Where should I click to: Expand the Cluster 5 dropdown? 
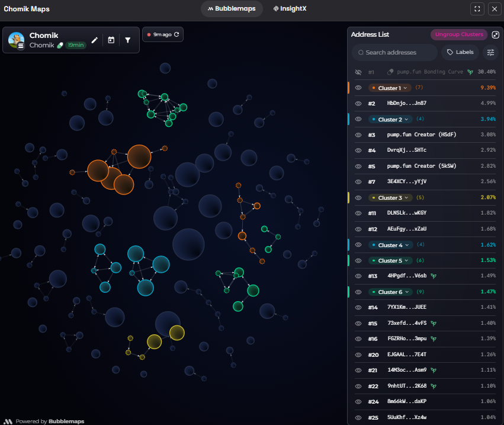(390, 261)
